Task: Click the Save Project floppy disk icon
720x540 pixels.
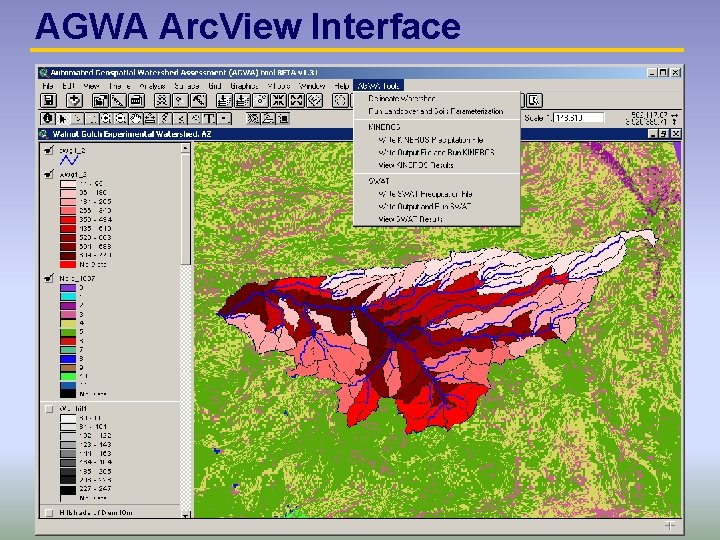Action: [x=48, y=100]
